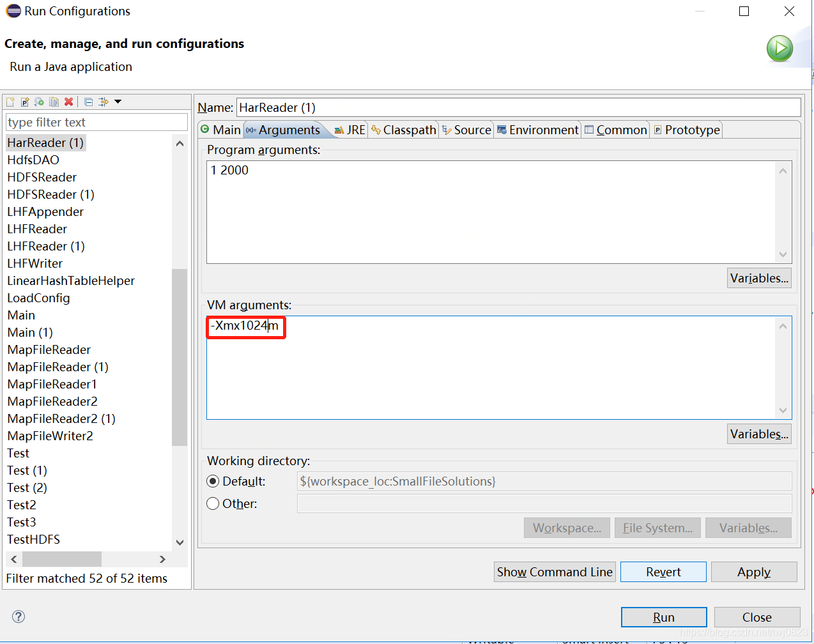This screenshot has width=814, height=644.
Task: Export launch configurations via export icon
Action: [38, 102]
